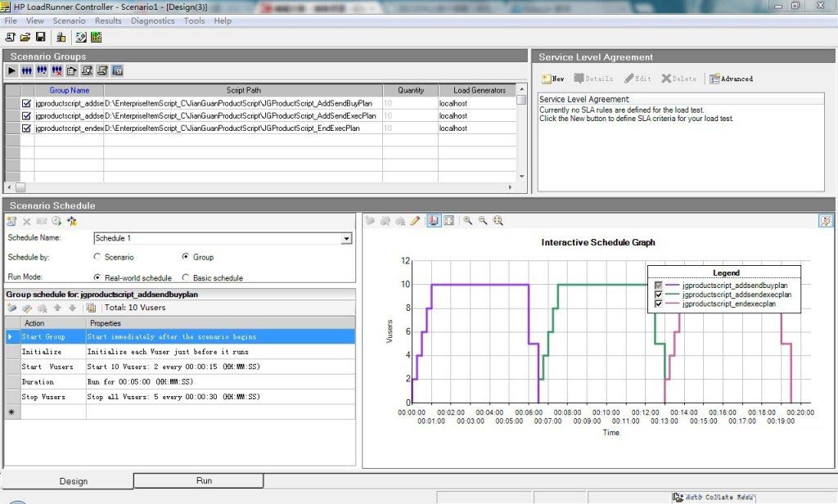Select the Group radio button
This screenshot has width=838, height=504.
coord(186,257)
